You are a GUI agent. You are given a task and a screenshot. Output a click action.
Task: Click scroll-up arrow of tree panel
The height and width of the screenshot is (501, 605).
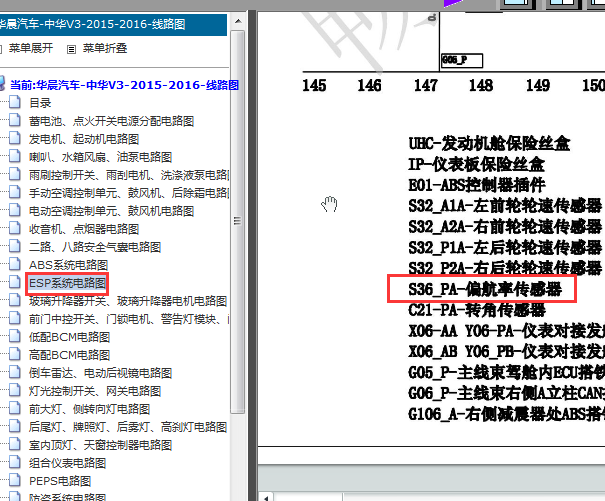click(x=238, y=22)
